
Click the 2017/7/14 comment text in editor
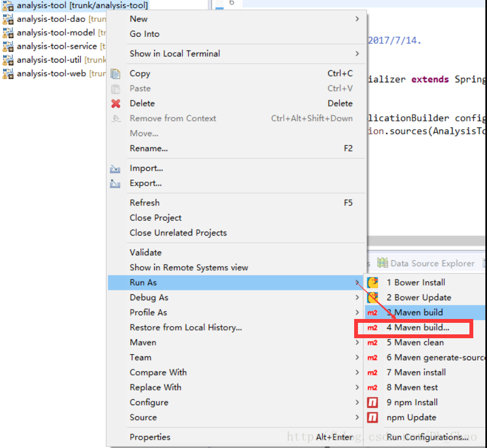tap(394, 41)
